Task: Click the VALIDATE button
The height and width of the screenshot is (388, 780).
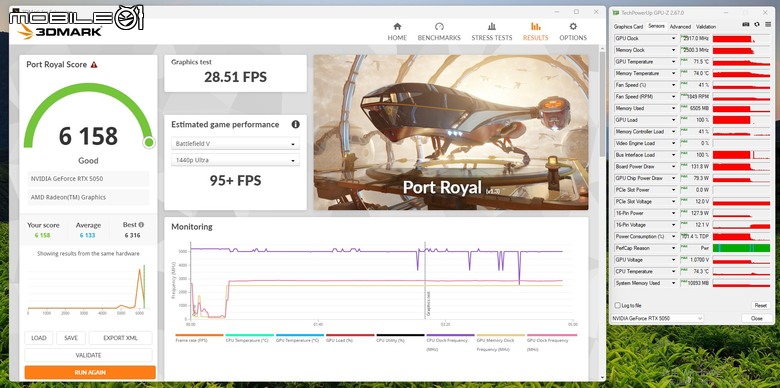Action: tap(89, 355)
